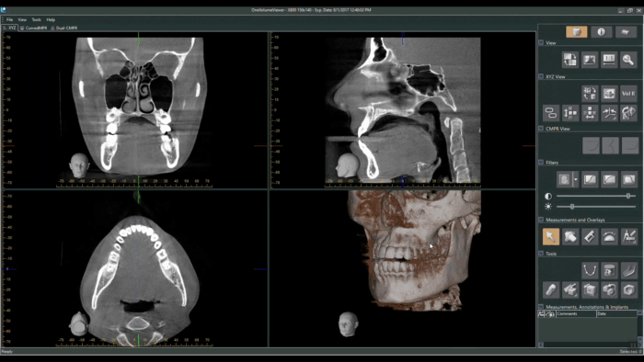
Task: Click the chain link views icon
Action: tap(551, 113)
